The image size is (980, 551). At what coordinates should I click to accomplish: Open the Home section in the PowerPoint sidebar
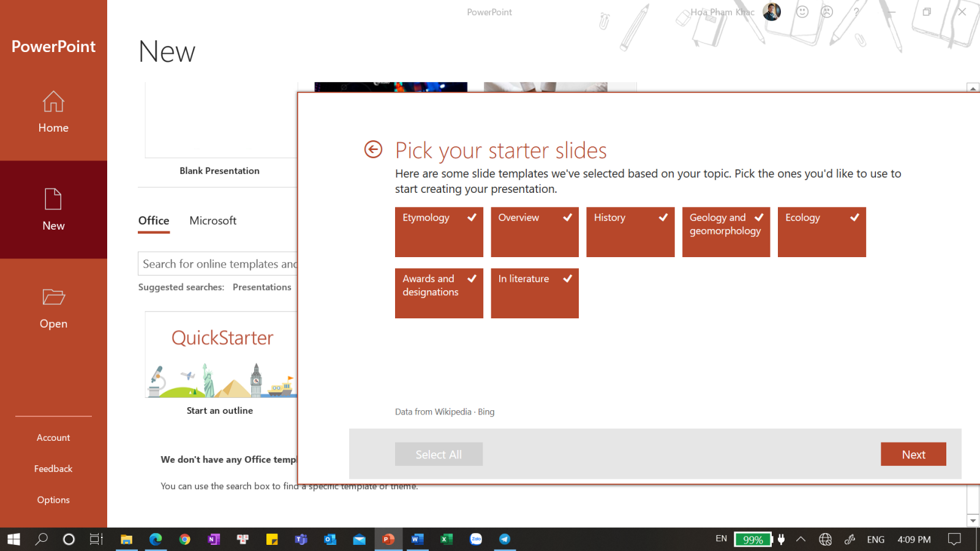click(x=53, y=113)
